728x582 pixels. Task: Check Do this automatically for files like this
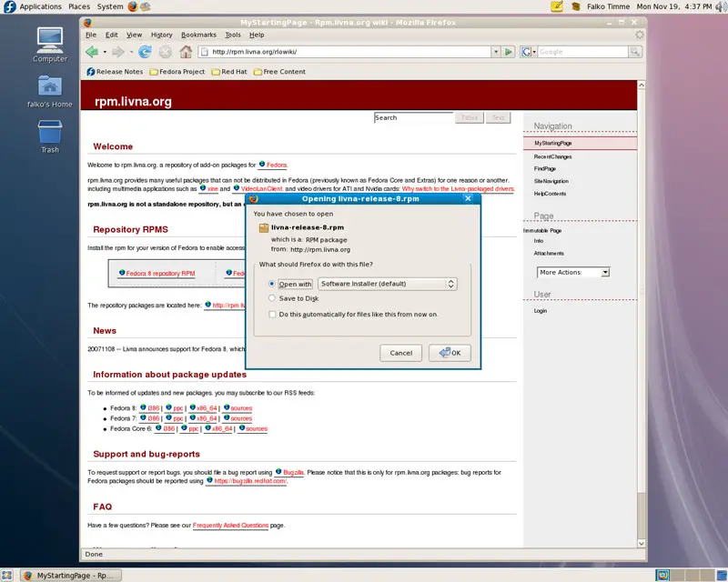[x=272, y=315]
